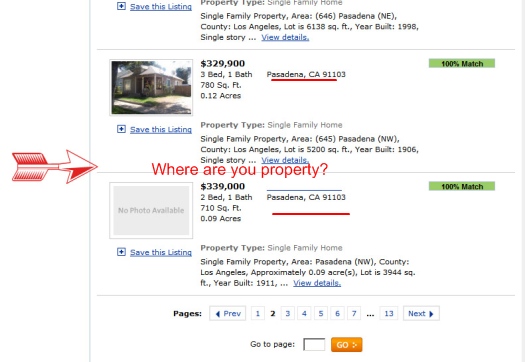This screenshot has width=525, height=362.
Task: Click the orange GO button
Action: pos(347,345)
